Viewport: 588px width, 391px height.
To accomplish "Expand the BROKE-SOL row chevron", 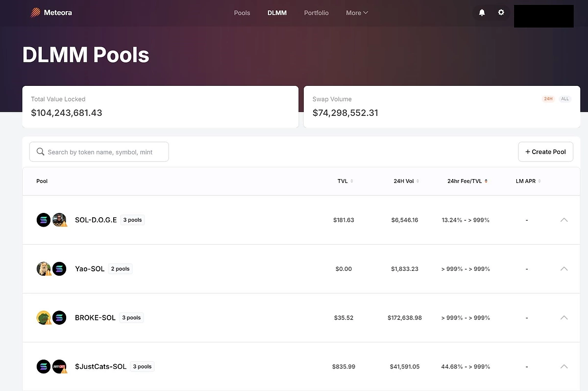I will (x=564, y=317).
